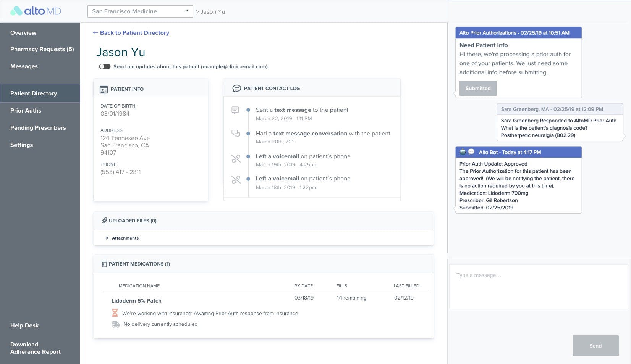The width and height of the screenshot is (631, 364).
Task: Click the Rx date 03/18/19
Action: click(304, 298)
